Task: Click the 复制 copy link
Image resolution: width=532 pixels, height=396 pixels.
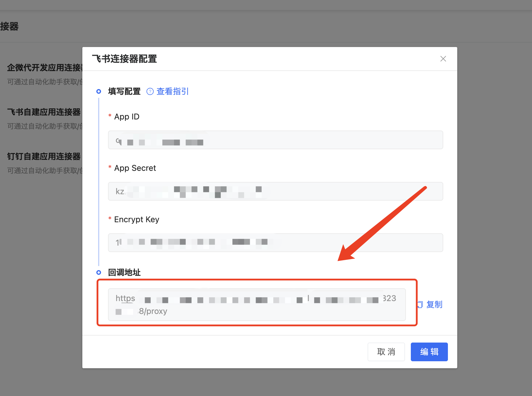Action: (434, 305)
